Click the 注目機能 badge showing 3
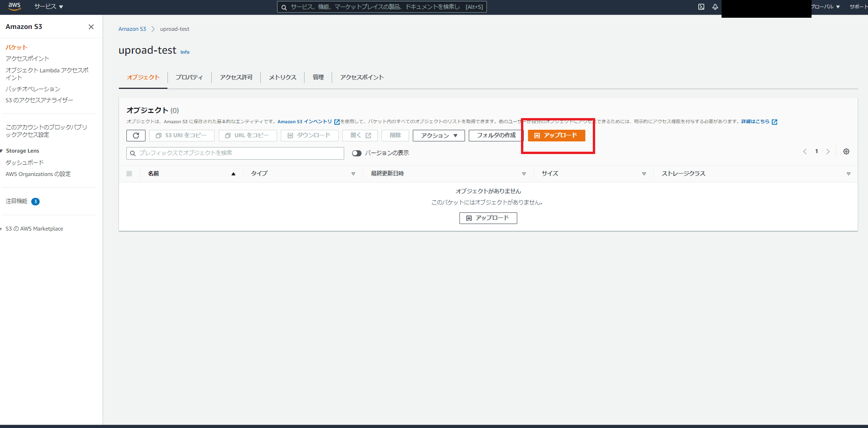Image resolution: width=868 pixels, height=428 pixels. 35,202
